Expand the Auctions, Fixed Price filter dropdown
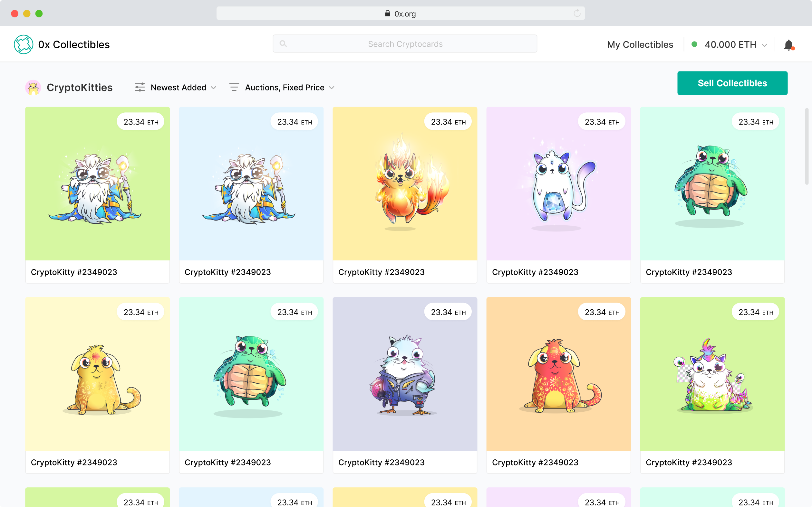The height and width of the screenshot is (507, 812). (x=332, y=88)
